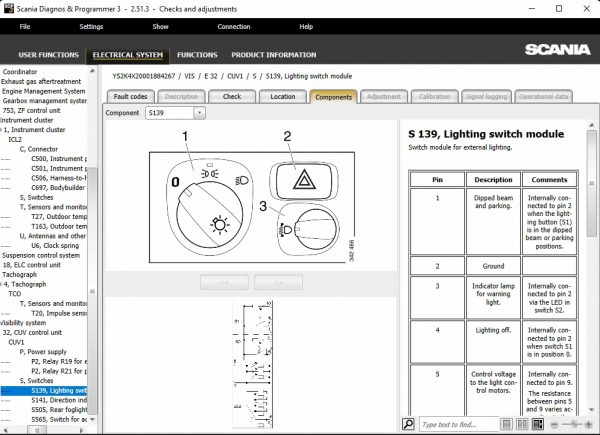Screen dimensions: 600x435
Task: Click the 'Ground' description cell for pin 2
Action: (493, 266)
